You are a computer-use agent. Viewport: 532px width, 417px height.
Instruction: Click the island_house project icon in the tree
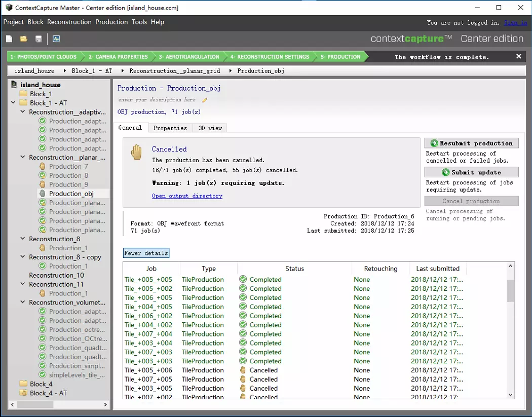click(x=14, y=85)
